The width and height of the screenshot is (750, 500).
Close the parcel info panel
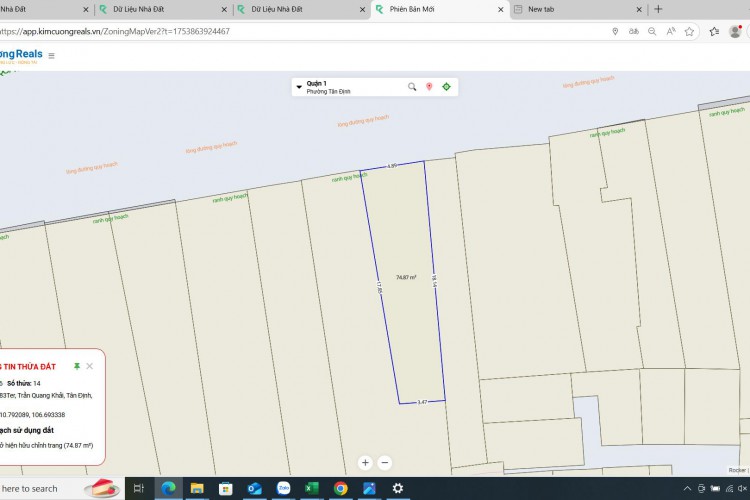pyautogui.click(x=89, y=366)
